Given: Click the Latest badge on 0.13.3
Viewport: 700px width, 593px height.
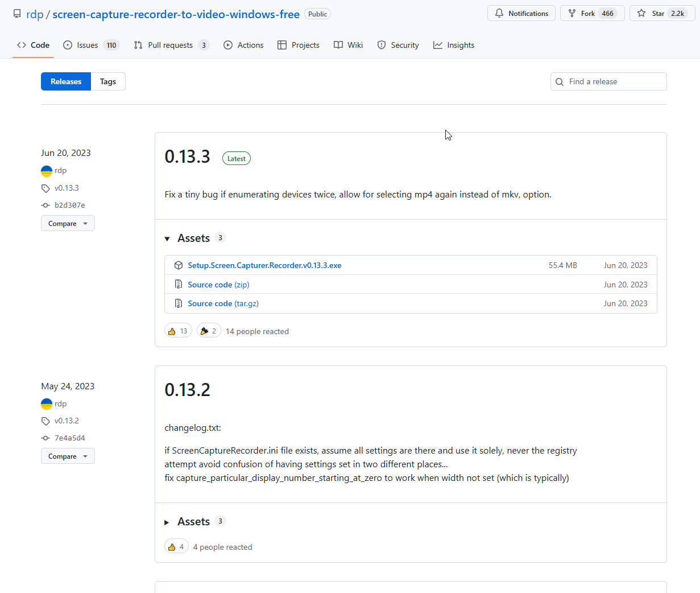Looking at the screenshot, I should 237,159.
